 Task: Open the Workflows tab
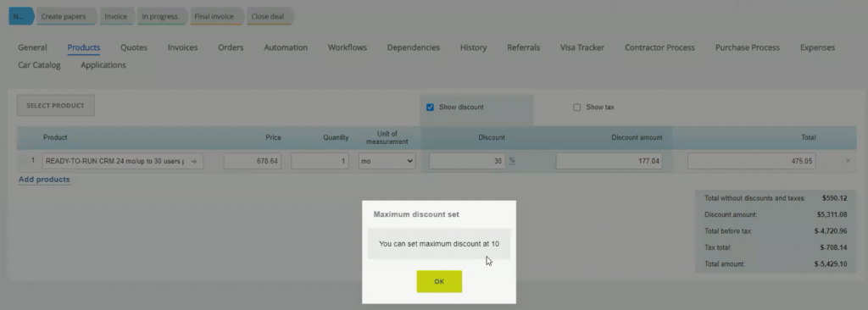348,47
